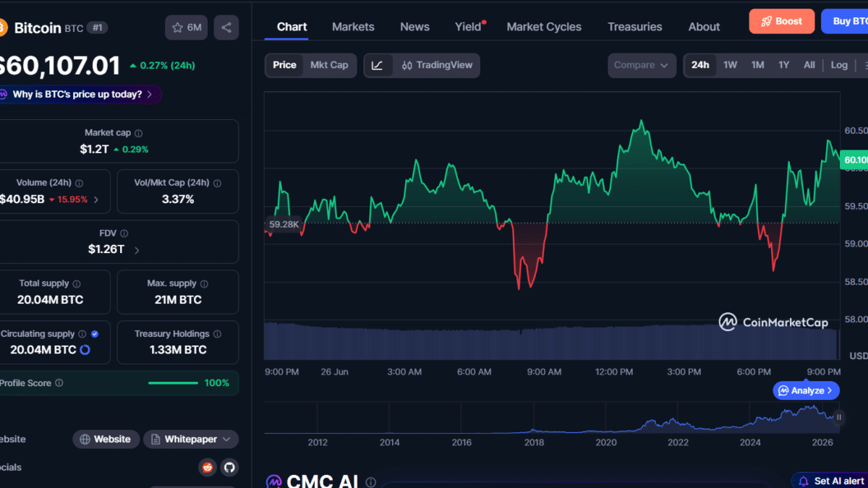
Task: Click the CMC AI info icon
Action: [x=370, y=482]
